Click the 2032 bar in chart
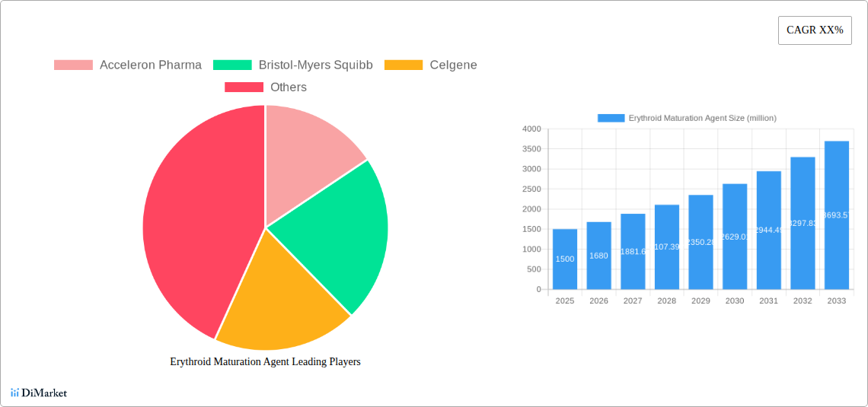Viewport: 868px width, 407px height. (803, 224)
